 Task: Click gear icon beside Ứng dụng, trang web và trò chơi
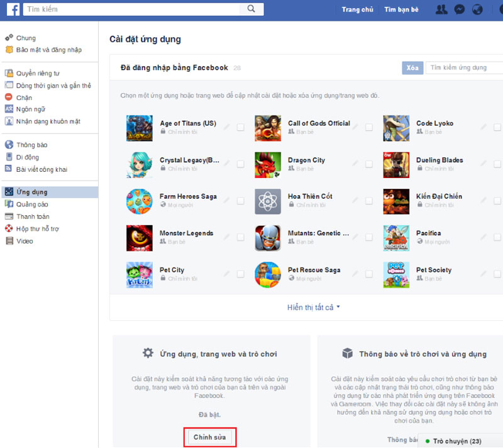148,353
